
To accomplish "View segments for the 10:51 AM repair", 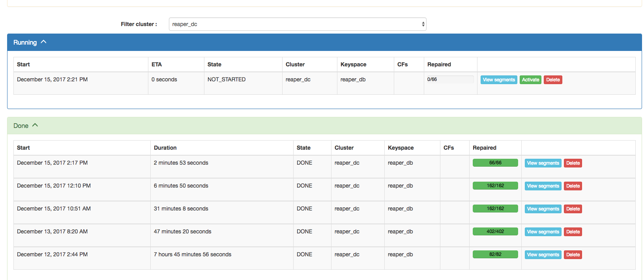I will [x=543, y=209].
